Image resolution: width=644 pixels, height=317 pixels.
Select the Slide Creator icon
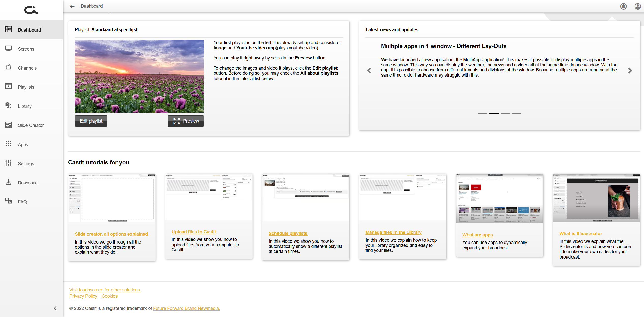tap(8, 125)
